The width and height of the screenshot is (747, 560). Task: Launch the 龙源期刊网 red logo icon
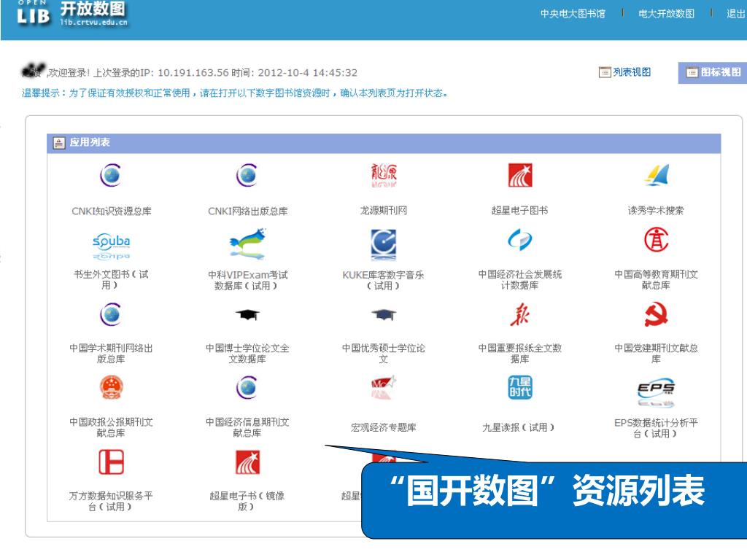384,175
